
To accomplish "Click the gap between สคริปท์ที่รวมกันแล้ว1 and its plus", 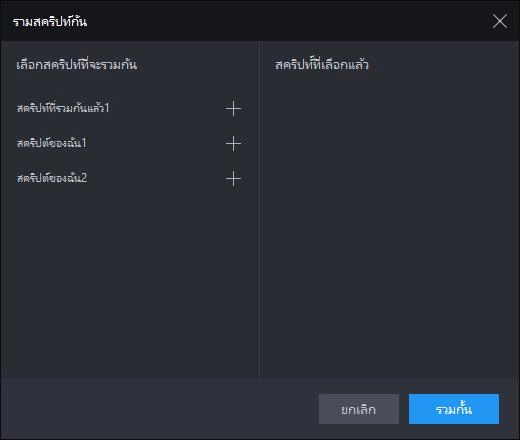I will click(x=167, y=109).
